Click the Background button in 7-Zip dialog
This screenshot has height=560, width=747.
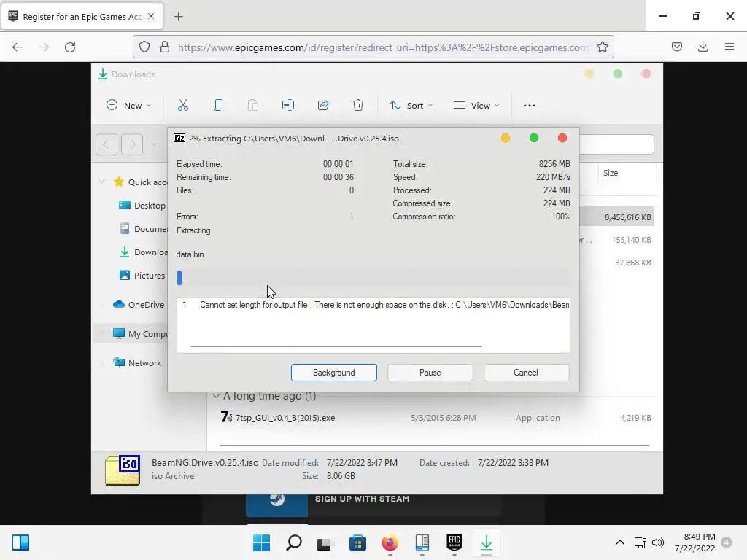(334, 373)
